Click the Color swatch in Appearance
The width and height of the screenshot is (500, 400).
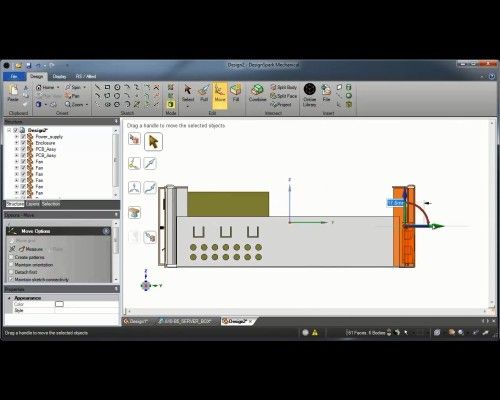point(59,304)
